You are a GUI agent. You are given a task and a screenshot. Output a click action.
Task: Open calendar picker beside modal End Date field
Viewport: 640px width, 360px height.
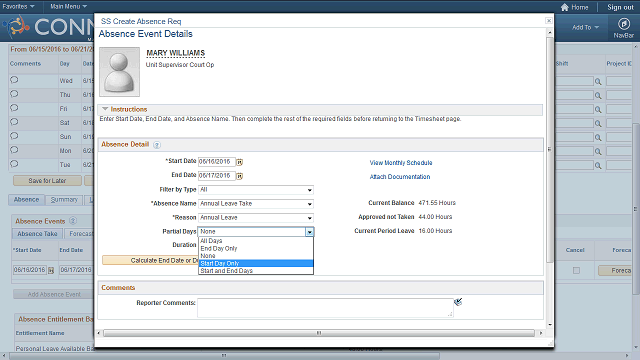(240, 176)
